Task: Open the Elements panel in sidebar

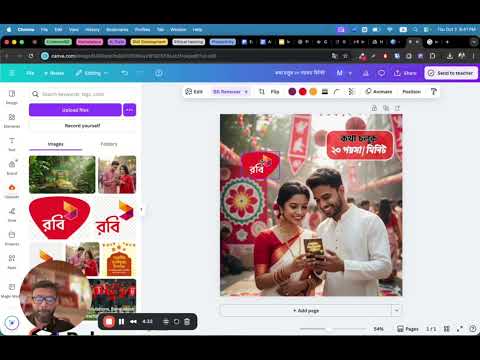Action: coord(12,120)
